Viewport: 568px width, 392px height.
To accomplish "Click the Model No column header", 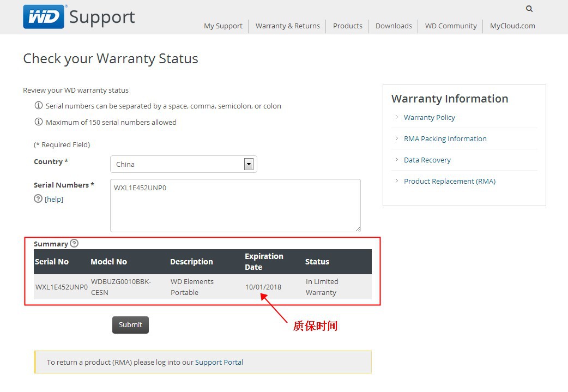I will [108, 262].
